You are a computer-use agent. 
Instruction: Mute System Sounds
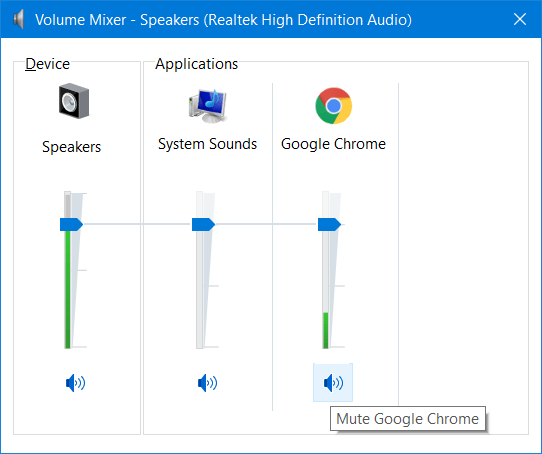(207, 383)
